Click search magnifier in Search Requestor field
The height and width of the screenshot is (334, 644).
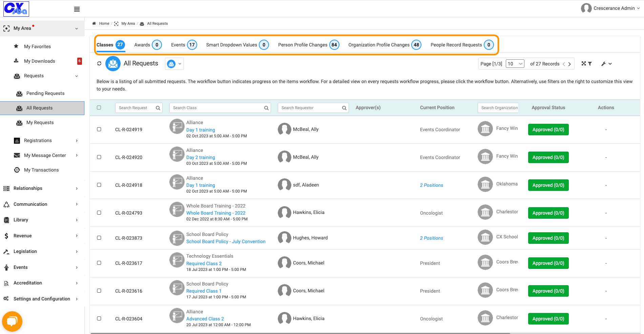point(344,108)
